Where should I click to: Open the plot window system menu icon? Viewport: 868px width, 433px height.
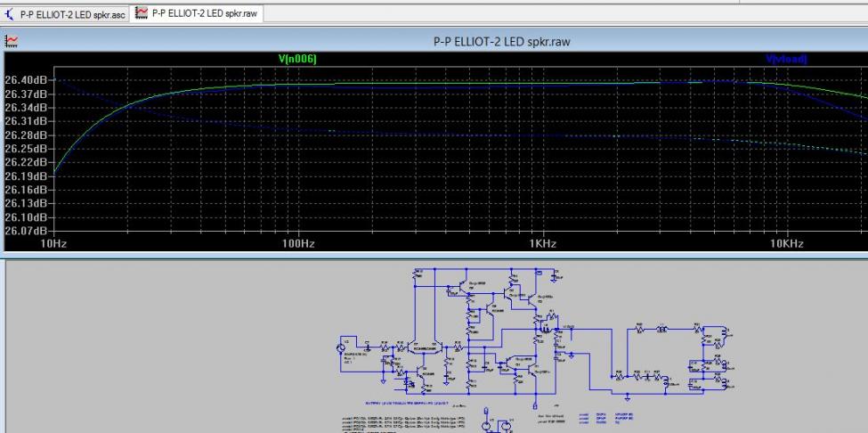(x=12, y=41)
